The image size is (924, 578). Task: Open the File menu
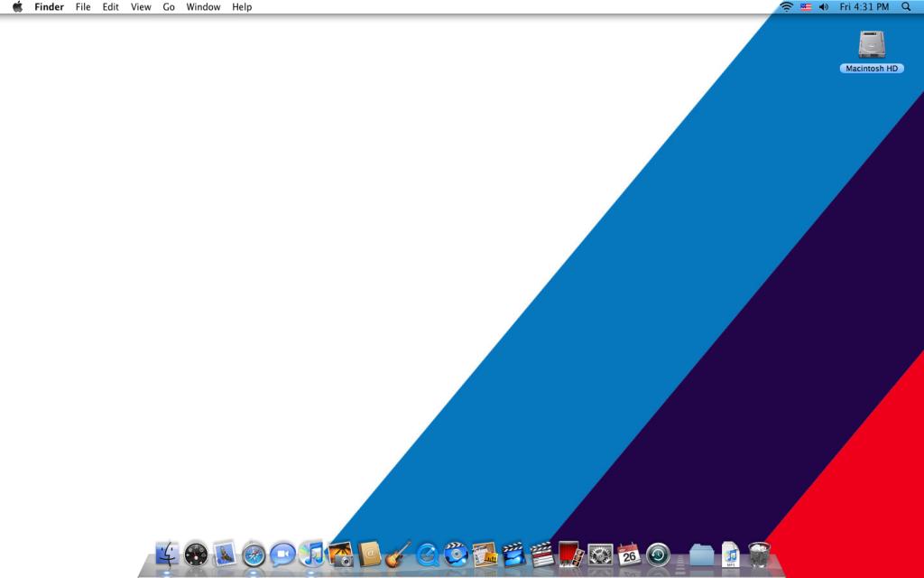tap(83, 6)
